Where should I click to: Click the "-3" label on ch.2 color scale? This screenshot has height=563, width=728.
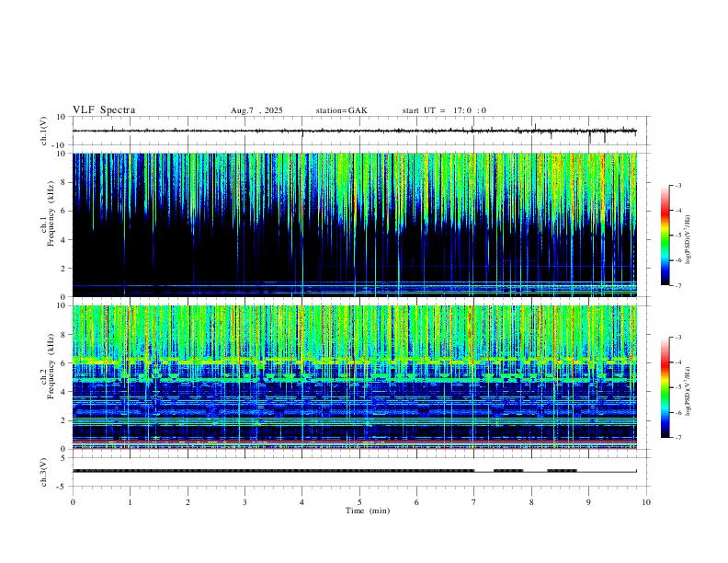[x=678, y=338]
